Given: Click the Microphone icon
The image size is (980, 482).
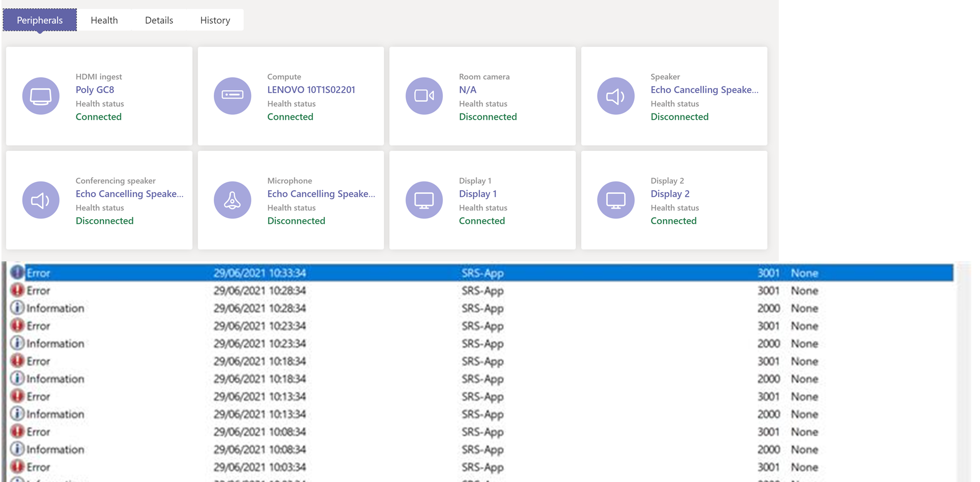Looking at the screenshot, I should point(232,200).
